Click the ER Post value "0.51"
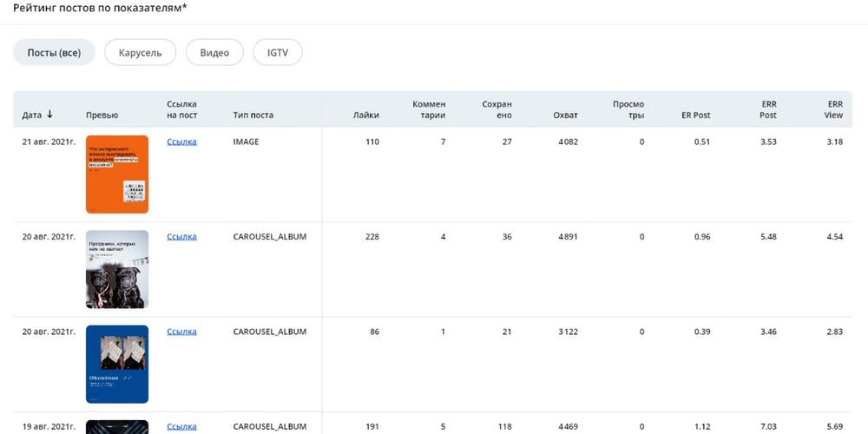Image resolution: width=868 pixels, height=434 pixels. click(702, 141)
